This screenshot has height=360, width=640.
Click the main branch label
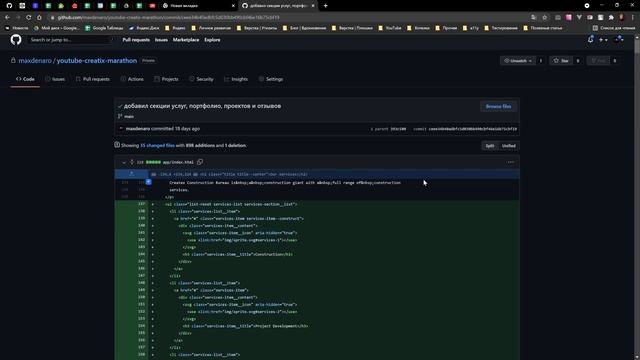(x=129, y=116)
